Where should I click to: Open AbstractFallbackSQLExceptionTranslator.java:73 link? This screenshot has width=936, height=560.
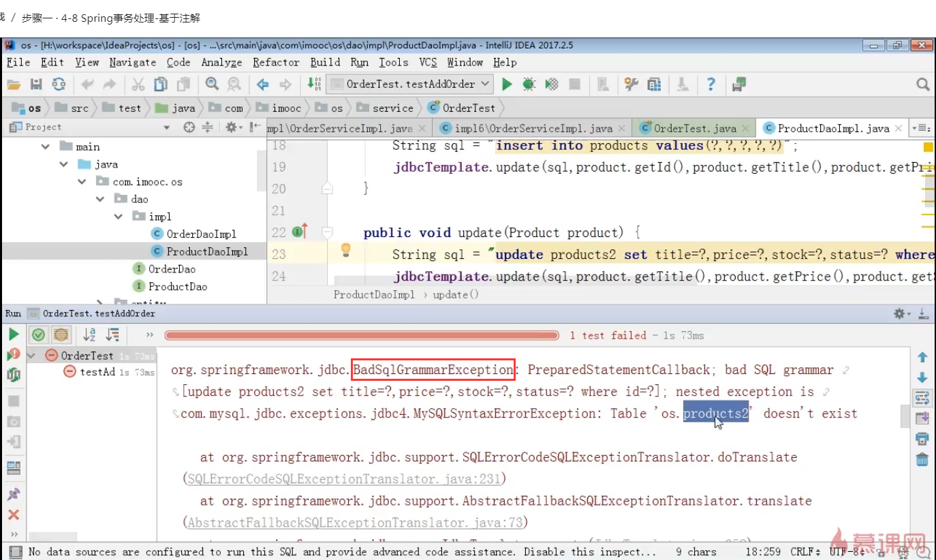(x=355, y=523)
